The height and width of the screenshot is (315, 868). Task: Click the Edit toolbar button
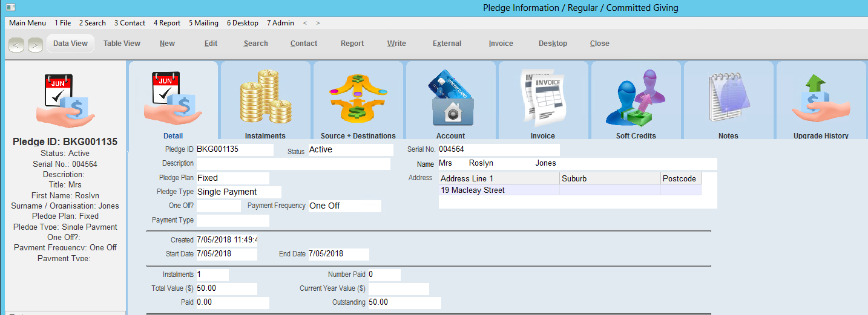coord(211,44)
